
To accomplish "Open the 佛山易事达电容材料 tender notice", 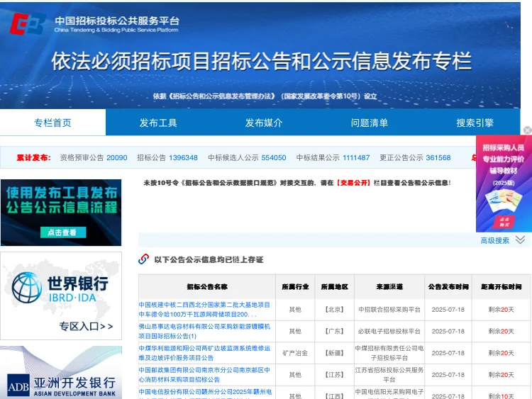I will [204, 331].
